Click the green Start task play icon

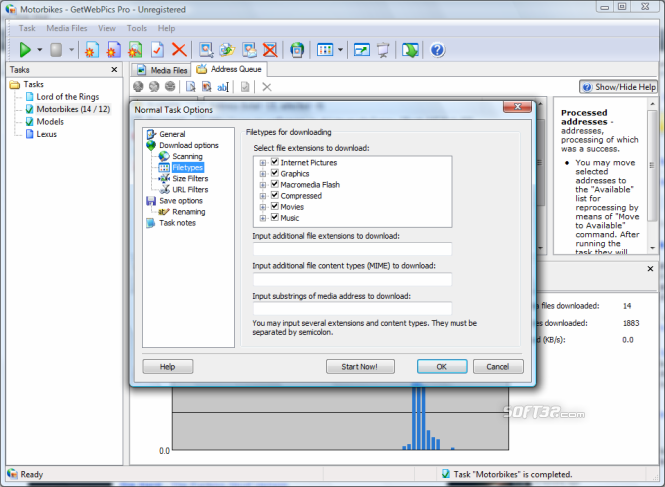25,50
